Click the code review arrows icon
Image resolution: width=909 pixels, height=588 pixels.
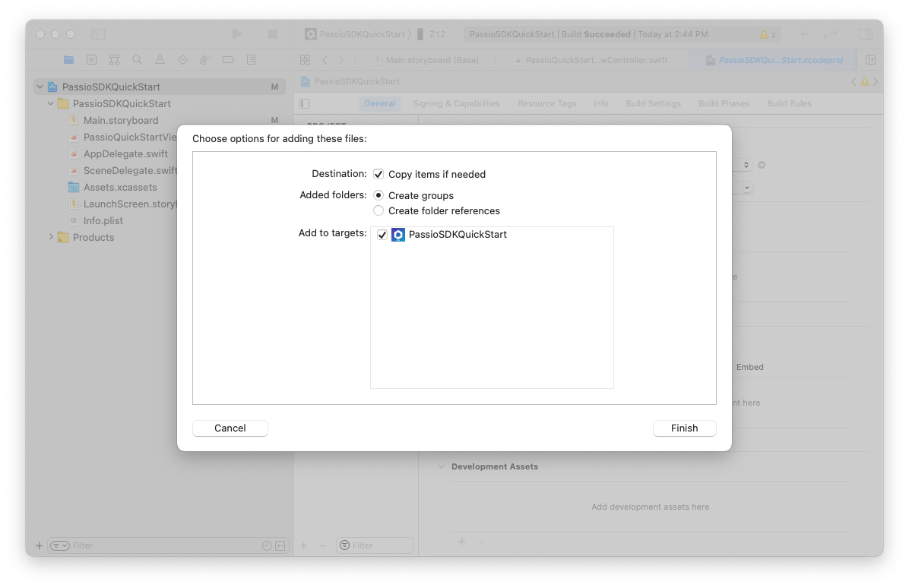pyautogui.click(x=830, y=34)
